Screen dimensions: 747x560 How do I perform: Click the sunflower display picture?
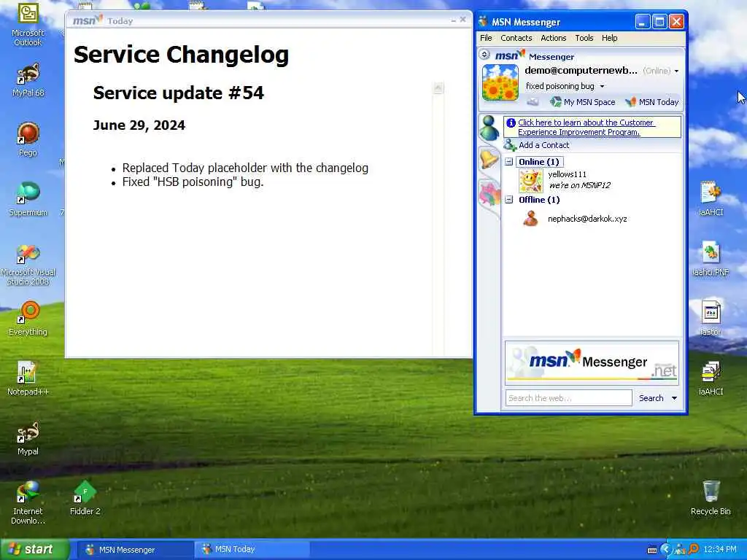500,82
